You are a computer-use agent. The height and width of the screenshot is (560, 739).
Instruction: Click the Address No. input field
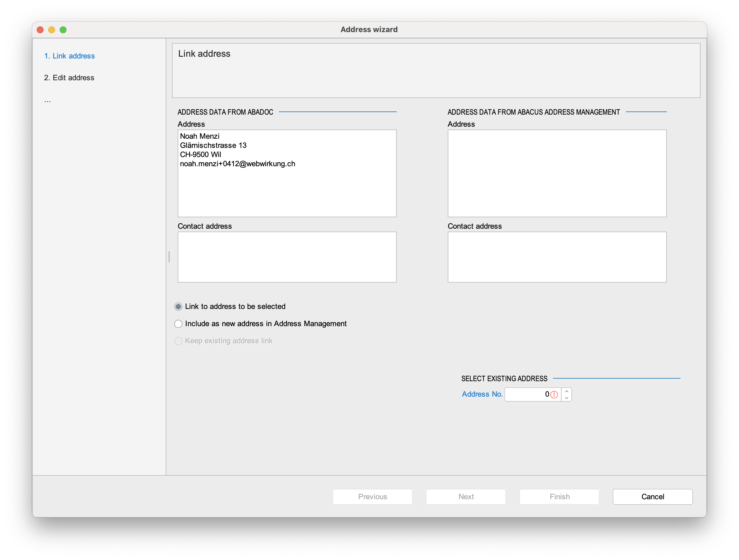533,394
